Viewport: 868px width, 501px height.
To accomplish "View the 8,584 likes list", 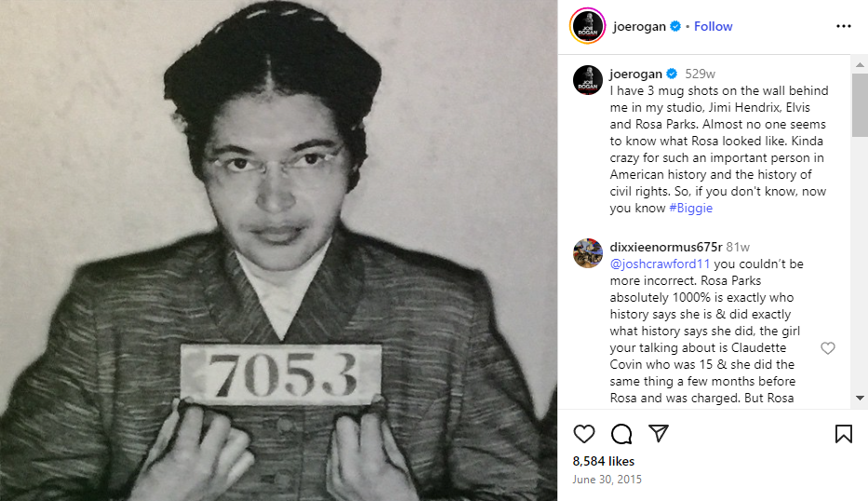I will tap(604, 461).
